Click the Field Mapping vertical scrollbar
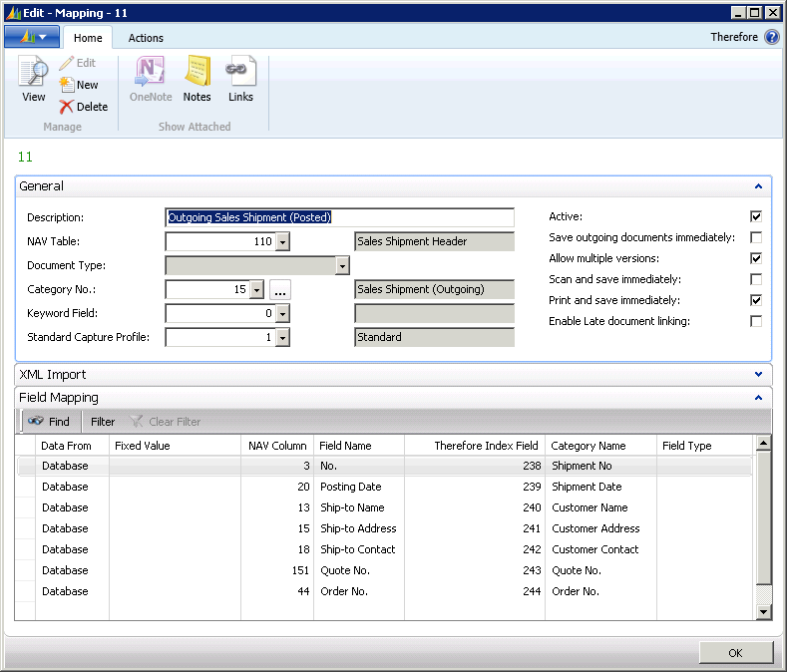This screenshot has width=787, height=672. [x=764, y=518]
